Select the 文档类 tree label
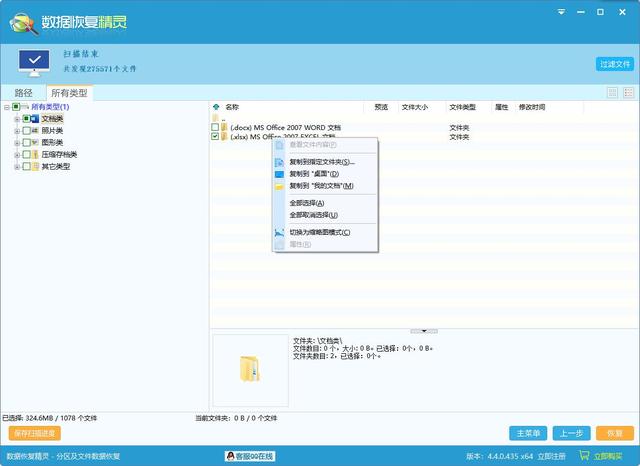The height and width of the screenshot is (466, 640). (x=52, y=119)
